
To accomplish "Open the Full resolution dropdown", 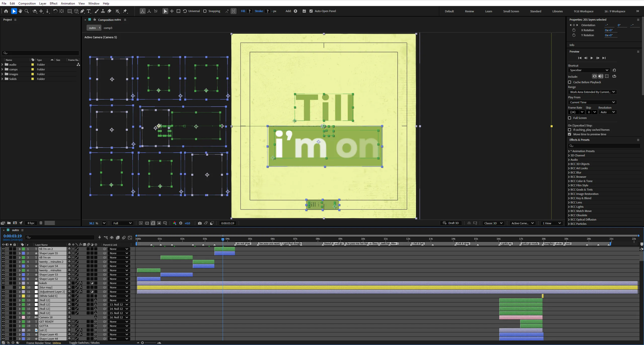I will (123, 223).
